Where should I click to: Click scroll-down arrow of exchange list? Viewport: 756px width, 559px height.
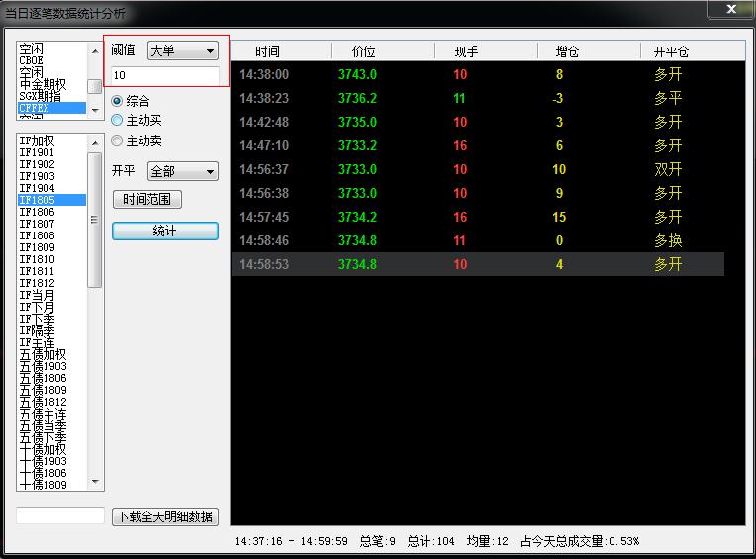tap(95, 110)
